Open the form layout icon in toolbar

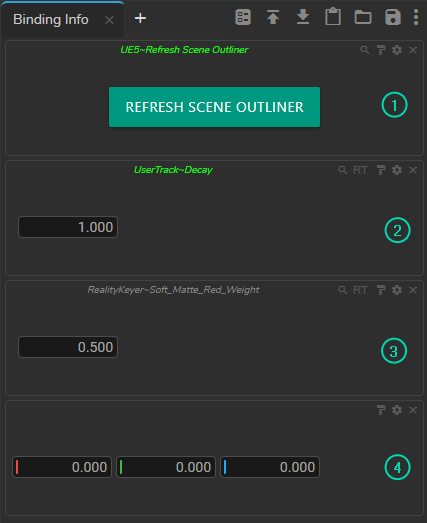(243, 17)
